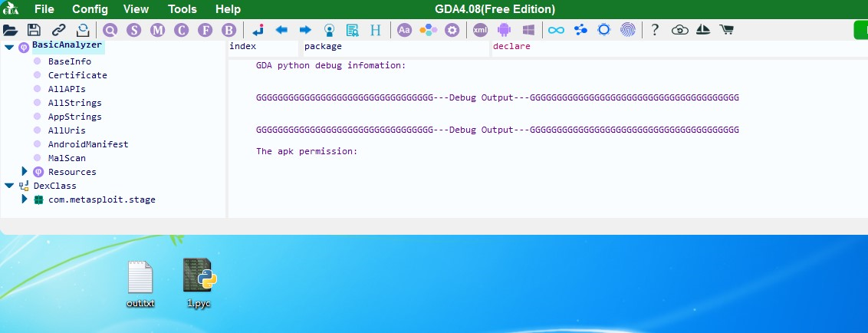Screen dimensions: 868x333
Task: Select AppStrings in the tree
Action: pos(74,117)
